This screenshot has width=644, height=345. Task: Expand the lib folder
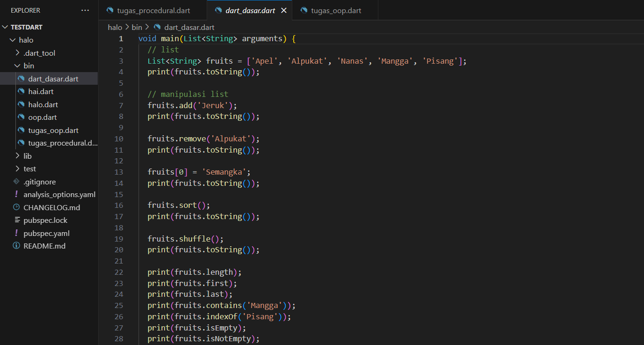[x=18, y=156]
